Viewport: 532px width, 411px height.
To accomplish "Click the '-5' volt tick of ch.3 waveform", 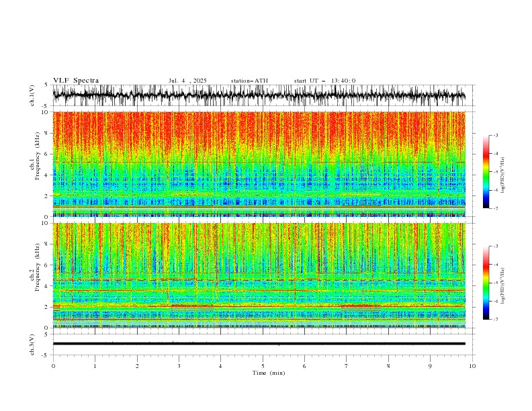I will tap(45, 355).
